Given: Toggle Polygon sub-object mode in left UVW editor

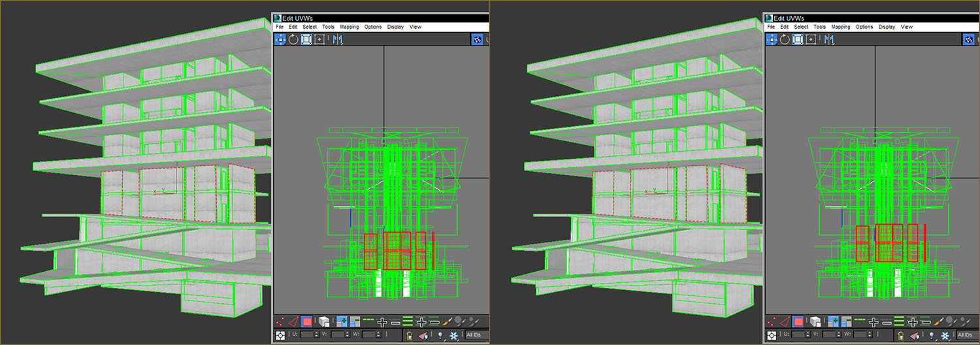Looking at the screenshot, I should [x=306, y=321].
